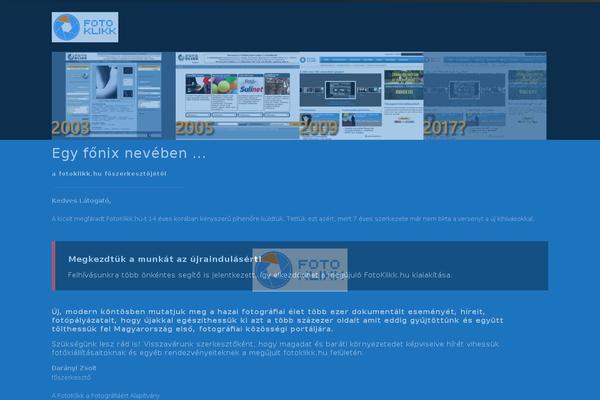Click the notice title "Megkezdtük a munkát az újraindulásért!"
The width and height of the screenshot is (600, 400).
point(165,259)
